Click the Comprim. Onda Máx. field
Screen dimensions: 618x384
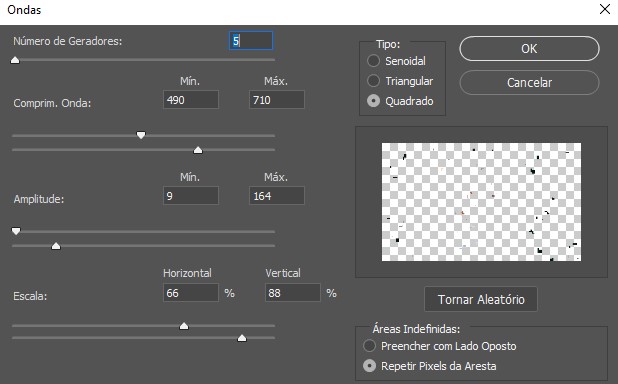tap(277, 100)
